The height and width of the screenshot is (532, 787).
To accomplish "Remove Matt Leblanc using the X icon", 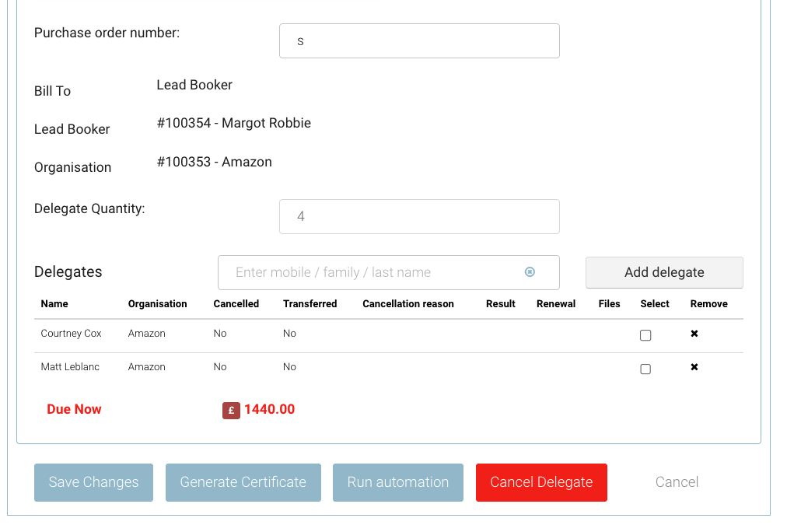I will [x=694, y=367].
